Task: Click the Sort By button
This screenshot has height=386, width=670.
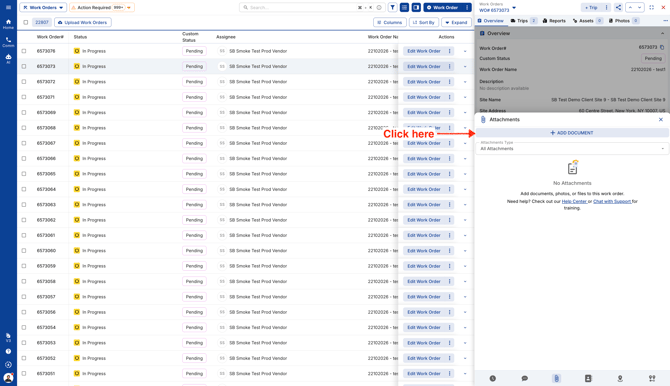Action: click(x=423, y=22)
